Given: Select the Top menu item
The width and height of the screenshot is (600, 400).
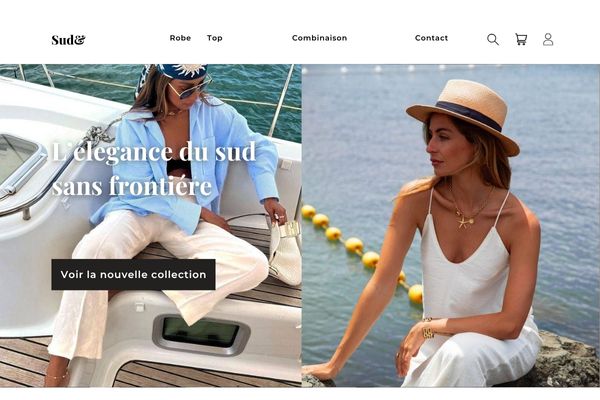Looking at the screenshot, I should pyautogui.click(x=215, y=38).
